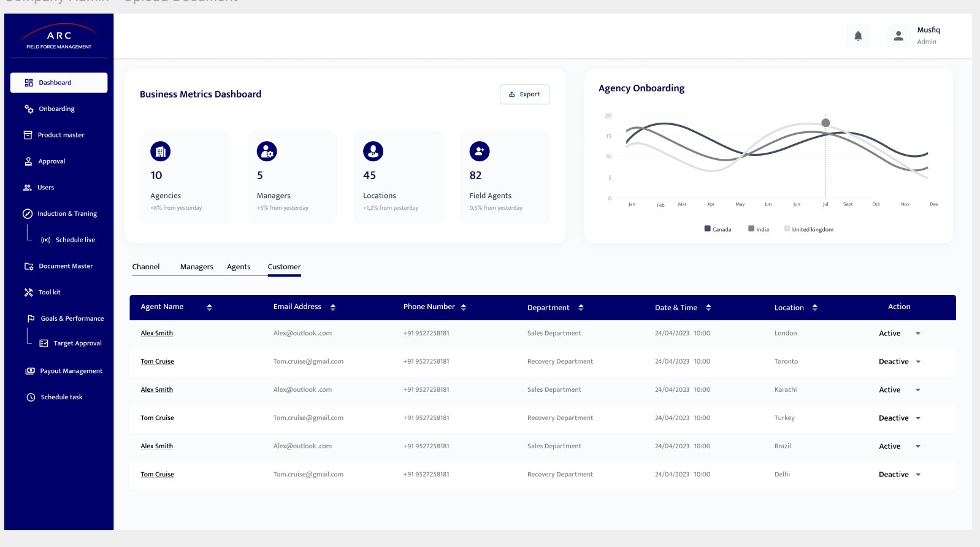Image resolution: width=980 pixels, height=547 pixels.
Task: Click the Schedule live broadcast icon
Action: [x=46, y=240]
